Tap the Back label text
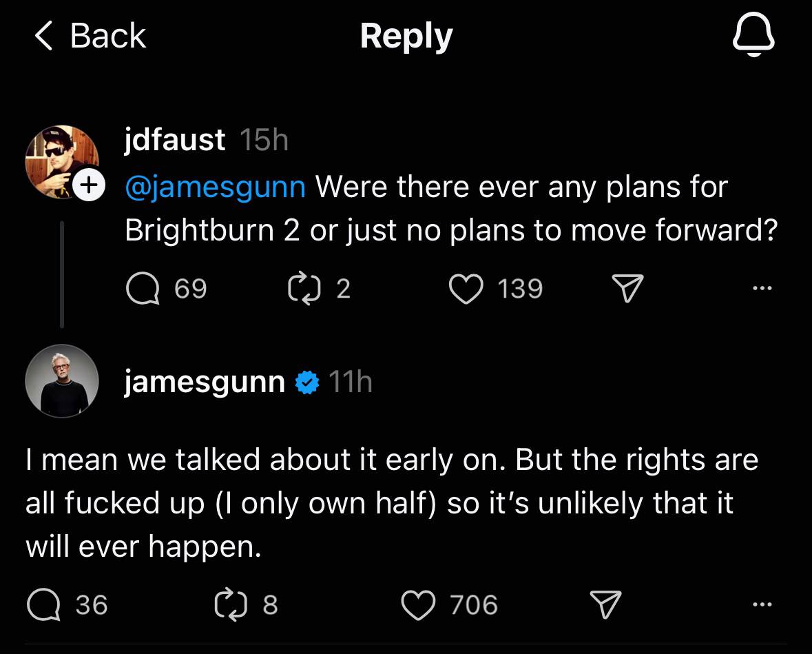Screen dimensions: 812x654 108,36
